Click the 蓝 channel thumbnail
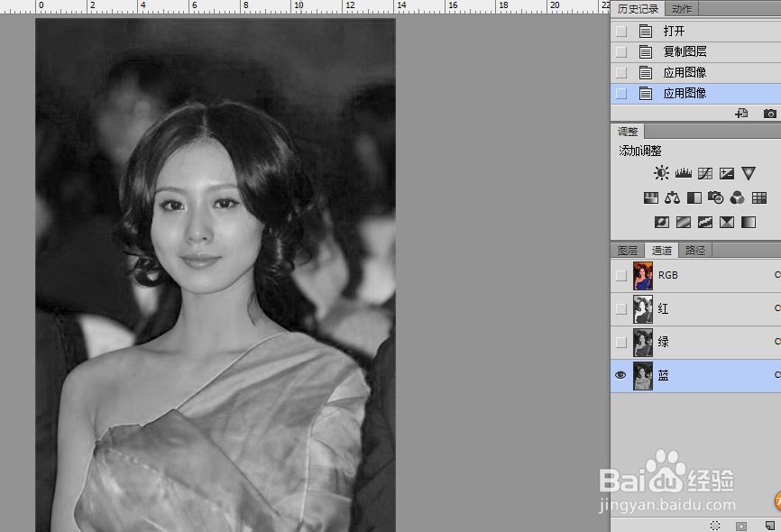 pyautogui.click(x=643, y=376)
